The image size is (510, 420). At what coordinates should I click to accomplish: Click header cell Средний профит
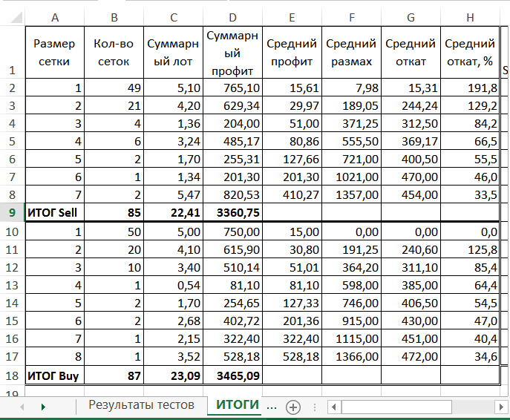292,53
